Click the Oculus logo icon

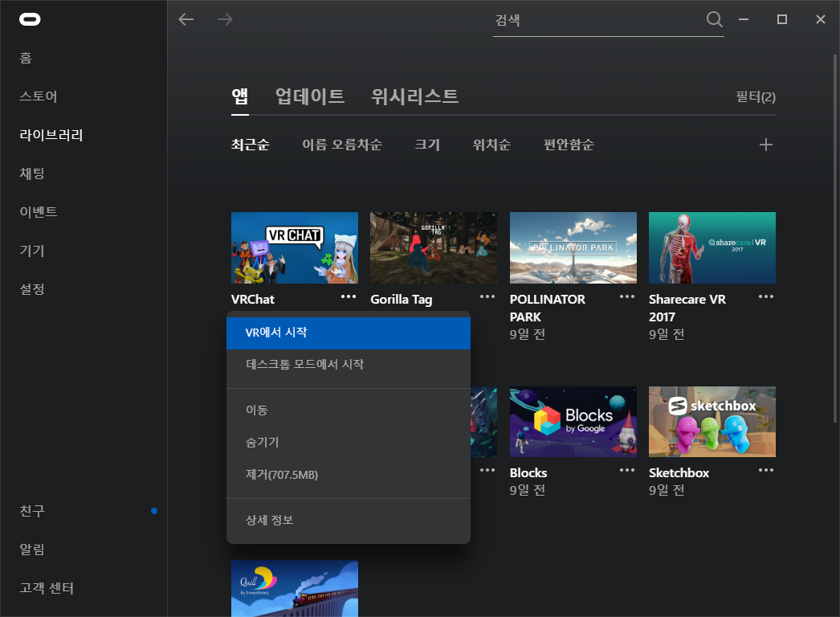click(x=30, y=19)
